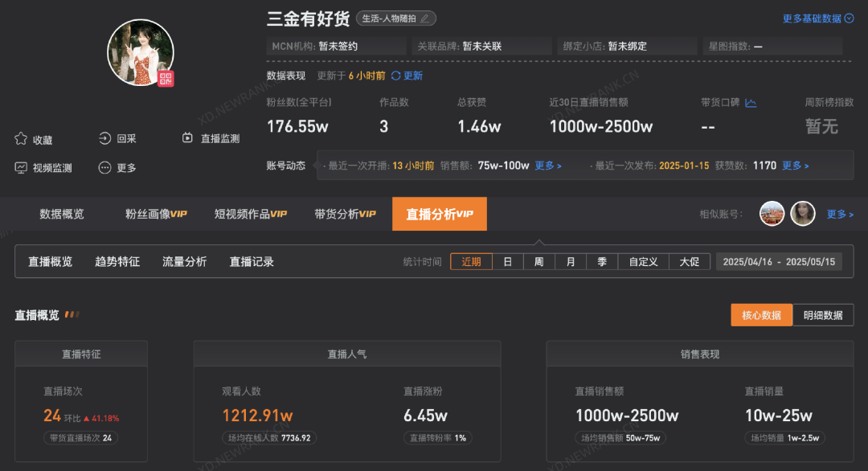This screenshot has width=868, height=471.
Task: Open second similar account avatar
Action: pyautogui.click(x=803, y=214)
